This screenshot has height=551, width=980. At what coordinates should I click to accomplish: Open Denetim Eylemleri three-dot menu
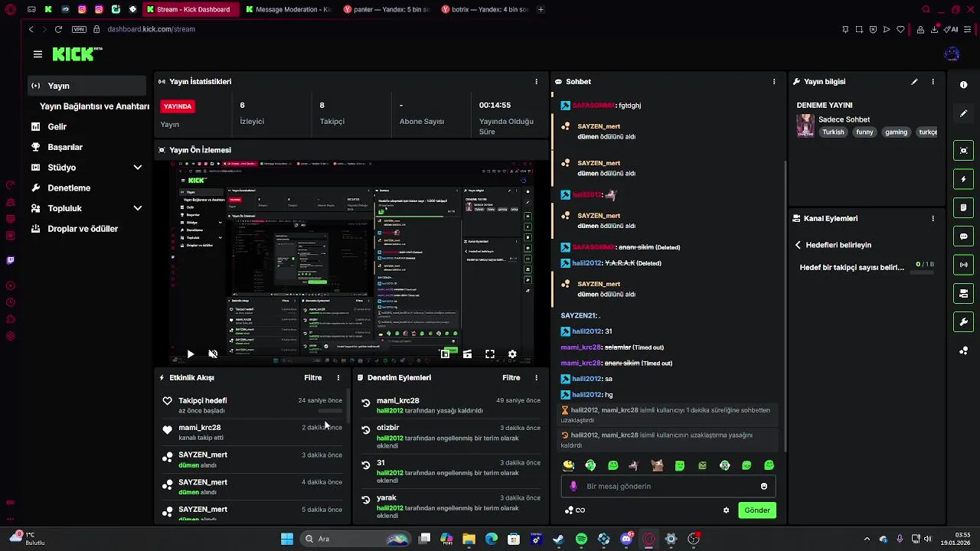(536, 377)
